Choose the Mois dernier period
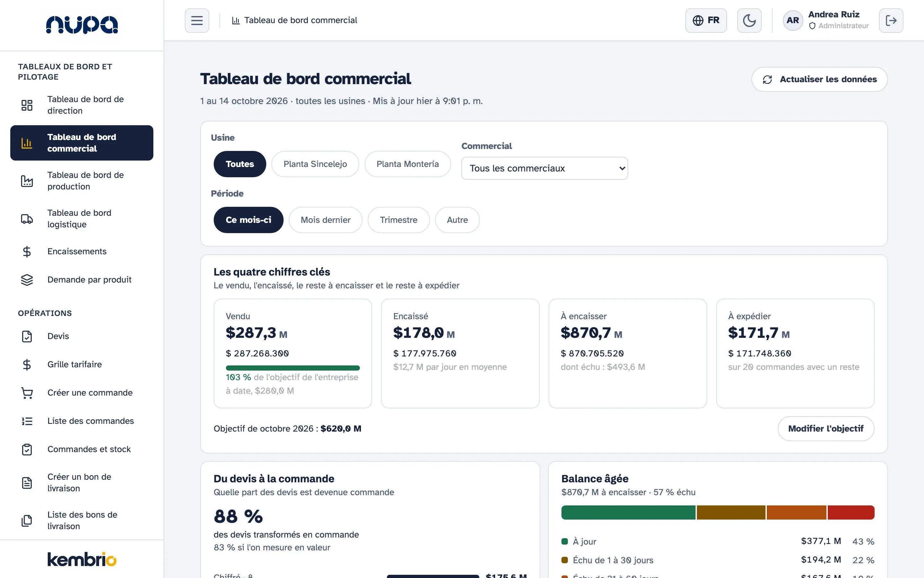Screen dimensions: 924x578 coord(325,220)
